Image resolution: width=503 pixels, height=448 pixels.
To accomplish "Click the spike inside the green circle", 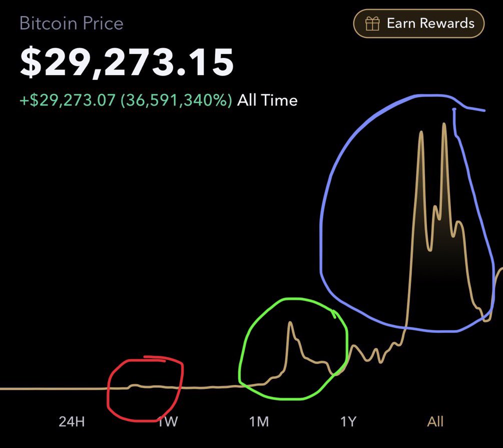I will click(x=291, y=322).
